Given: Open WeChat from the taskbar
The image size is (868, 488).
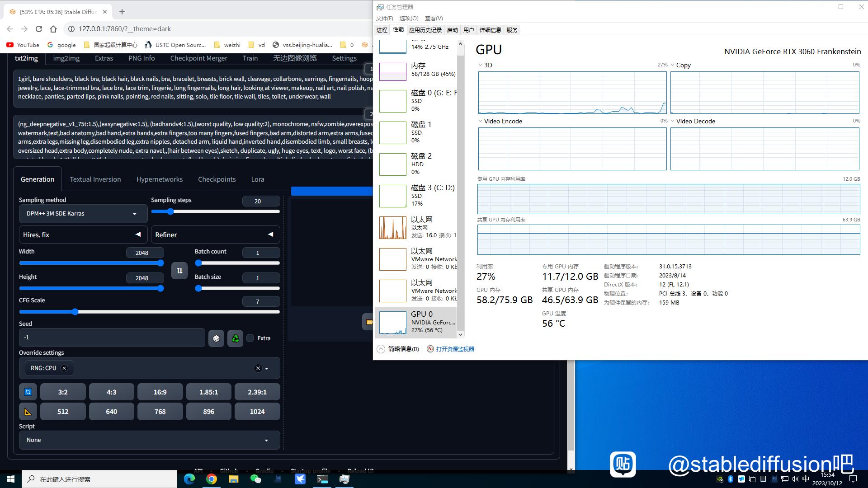Looking at the screenshot, I should (x=255, y=479).
